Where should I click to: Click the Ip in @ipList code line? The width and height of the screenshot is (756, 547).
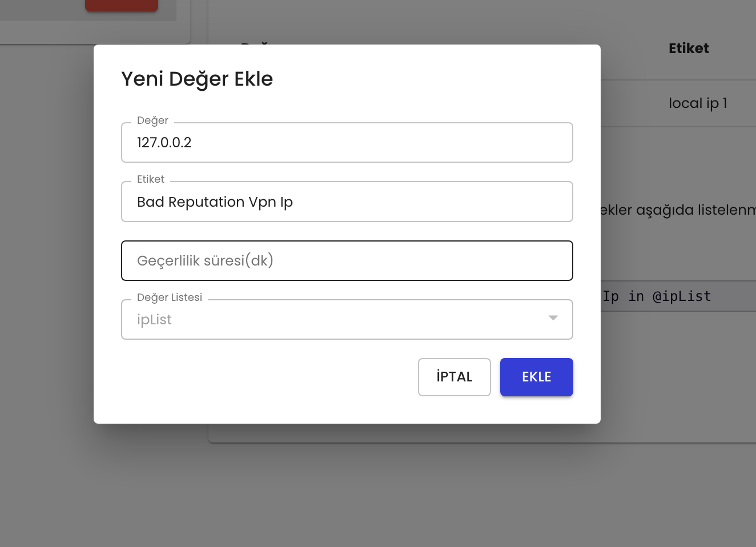(x=657, y=296)
